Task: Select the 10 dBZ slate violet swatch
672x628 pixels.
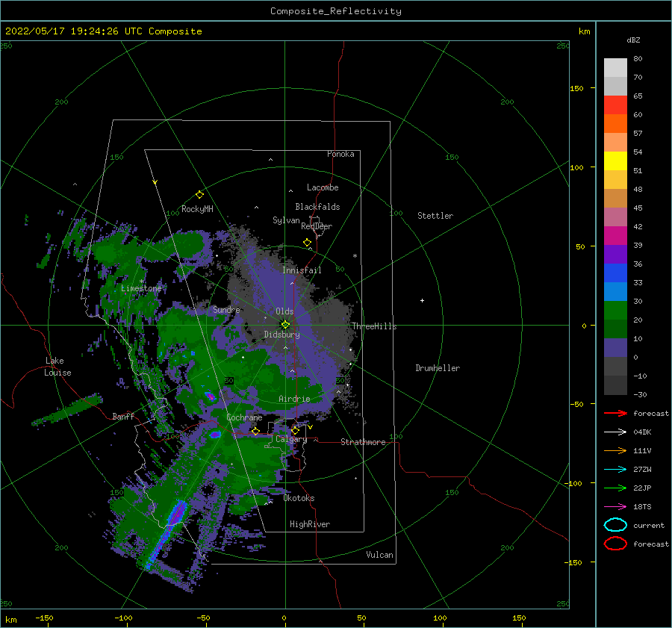Action: tap(615, 347)
